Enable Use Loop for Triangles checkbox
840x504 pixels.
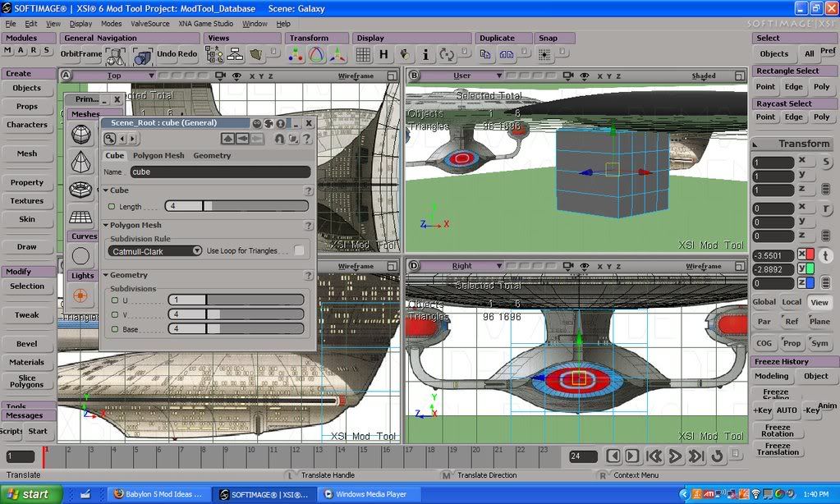[x=299, y=250]
